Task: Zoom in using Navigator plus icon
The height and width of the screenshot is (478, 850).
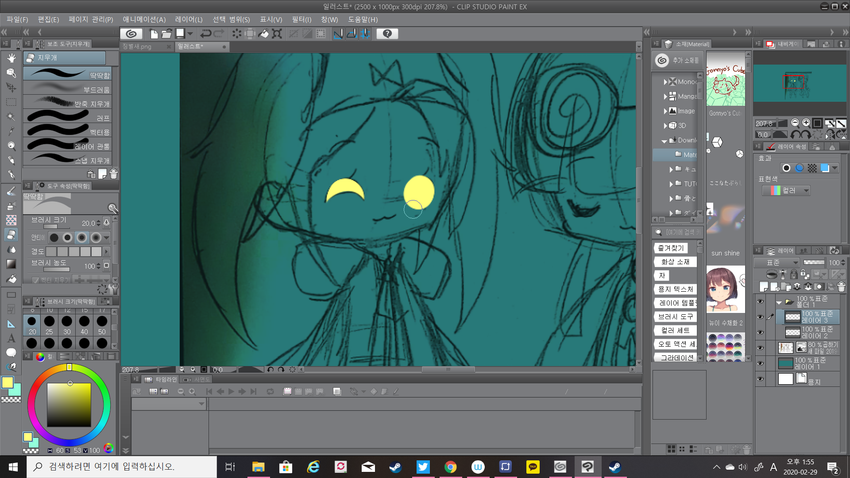Action: pyautogui.click(x=806, y=123)
